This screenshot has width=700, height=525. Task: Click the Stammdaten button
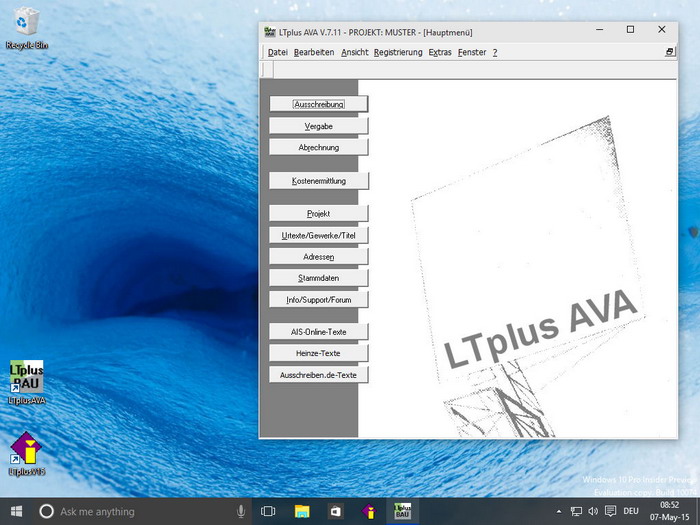coord(319,278)
